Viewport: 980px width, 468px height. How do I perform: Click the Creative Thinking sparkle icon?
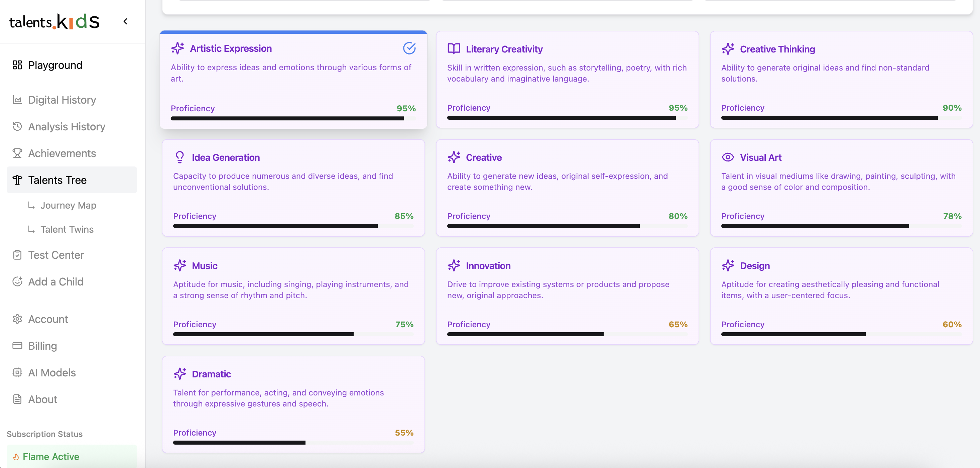point(728,49)
